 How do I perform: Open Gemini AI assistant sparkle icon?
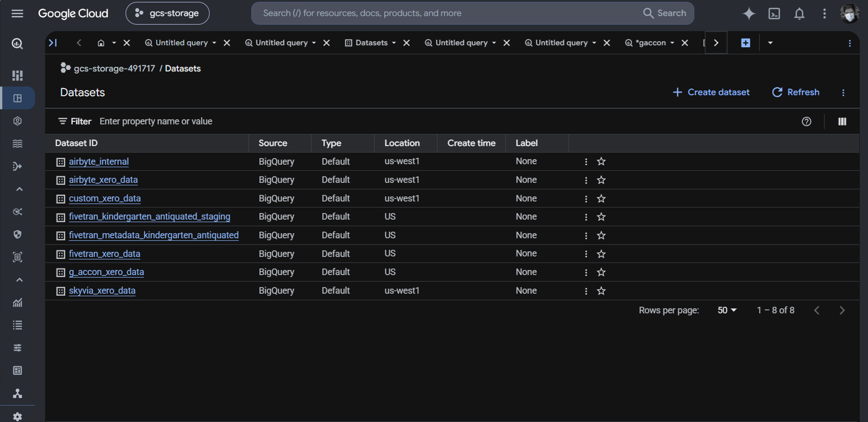[749, 14]
